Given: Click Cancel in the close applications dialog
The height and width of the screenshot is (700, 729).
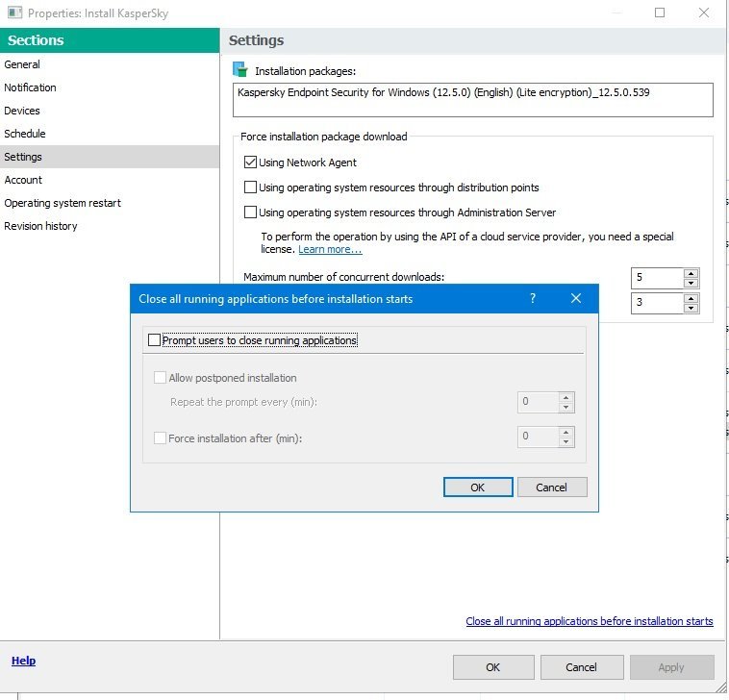Looking at the screenshot, I should (x=552, y=487).
